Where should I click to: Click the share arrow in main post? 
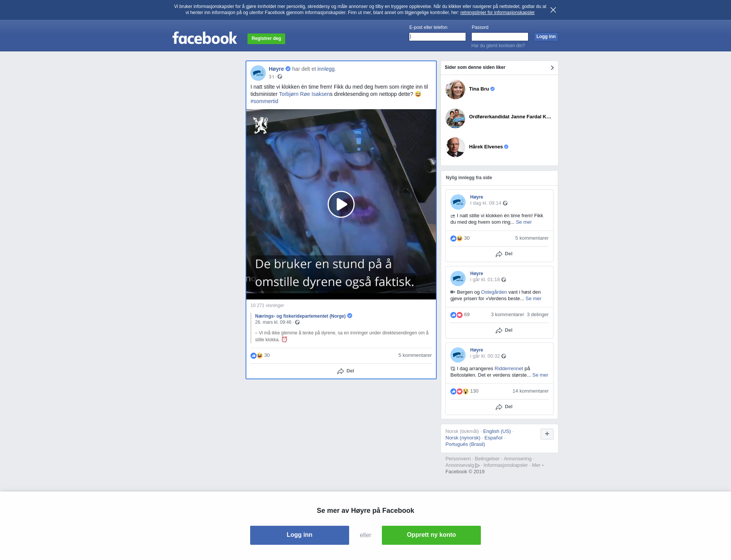pyautogui.click(x=341, y=371)
